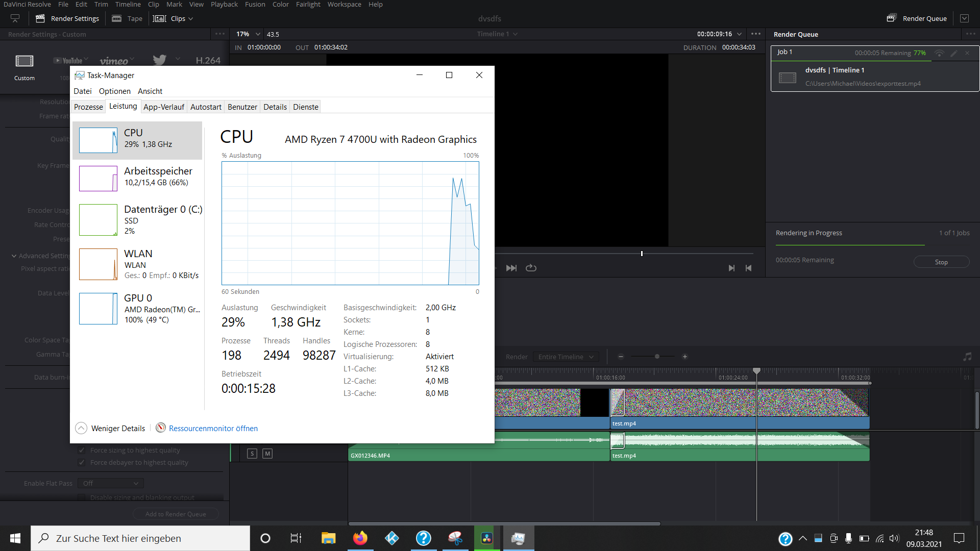Open the Fairlight menu
The height and width of the screenshot is (551, 980).
click(308, 4)
